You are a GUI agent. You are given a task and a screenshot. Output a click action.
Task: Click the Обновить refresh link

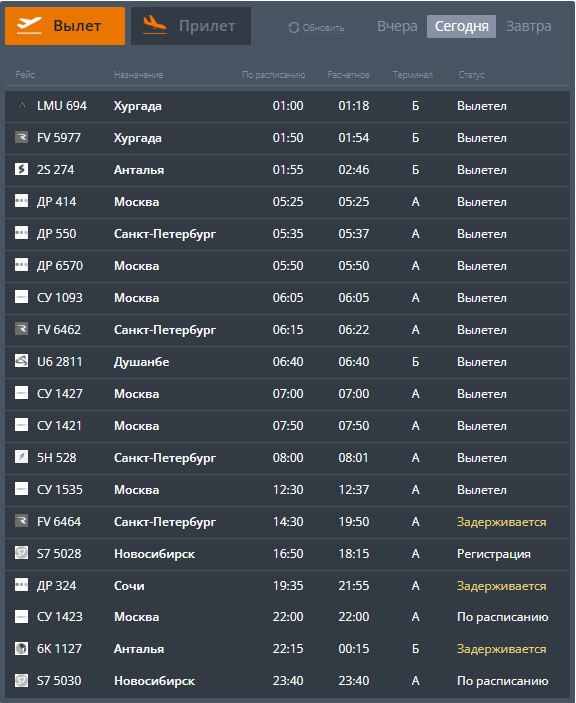click(x=323, y=28)
